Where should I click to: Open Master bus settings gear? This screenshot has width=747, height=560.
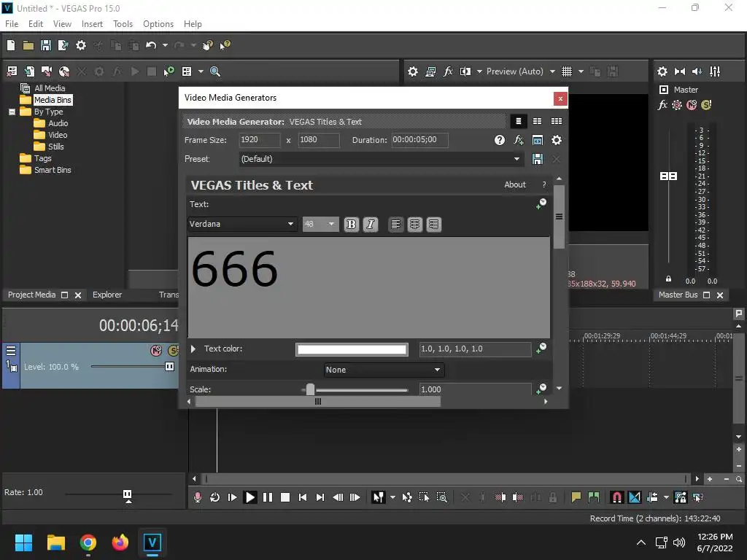662,71
